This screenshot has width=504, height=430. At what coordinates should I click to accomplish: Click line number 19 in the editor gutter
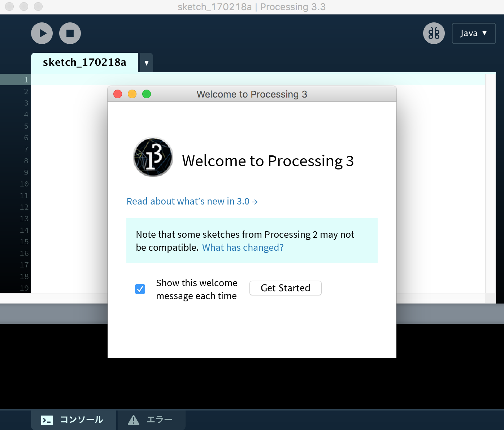pos(24,288)
